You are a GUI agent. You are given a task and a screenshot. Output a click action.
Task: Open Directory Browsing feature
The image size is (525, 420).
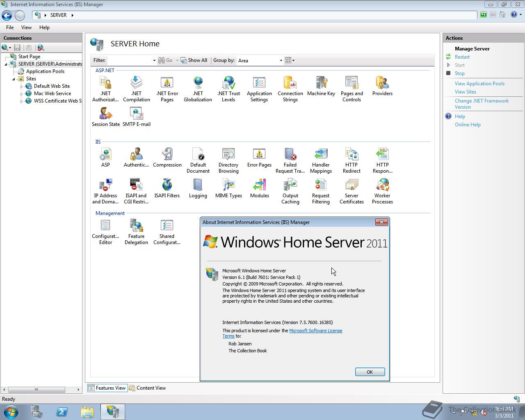click(228, 160)
